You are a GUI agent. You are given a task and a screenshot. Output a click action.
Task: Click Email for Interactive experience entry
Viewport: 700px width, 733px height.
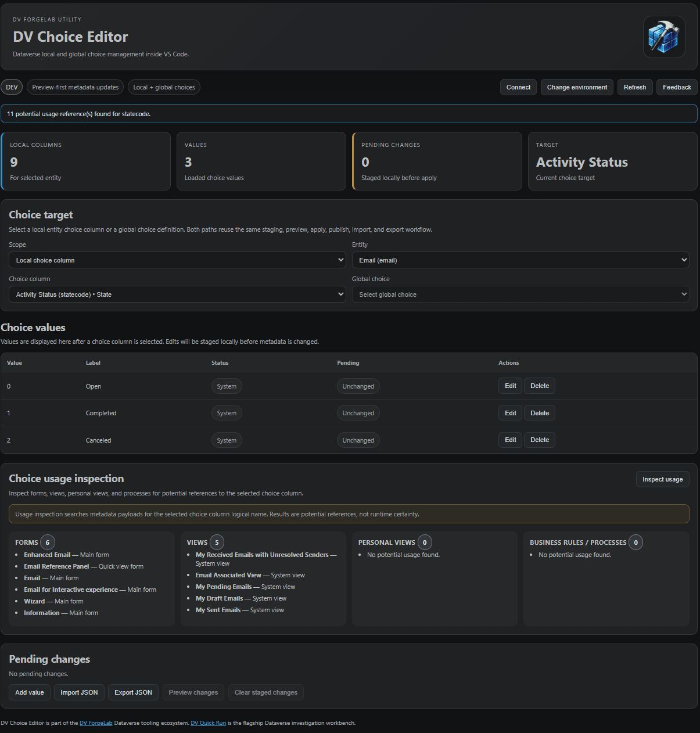90,590
